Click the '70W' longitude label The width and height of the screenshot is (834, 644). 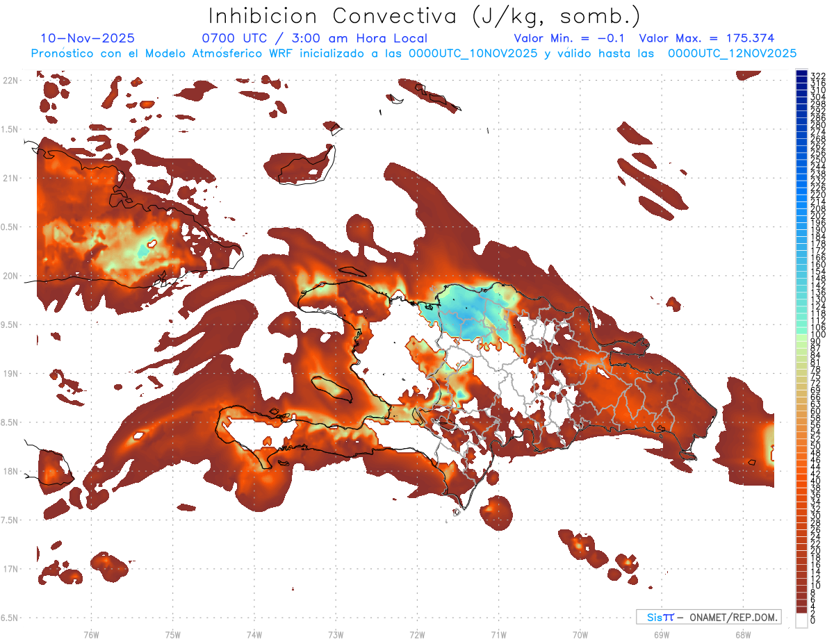(580, 634)
